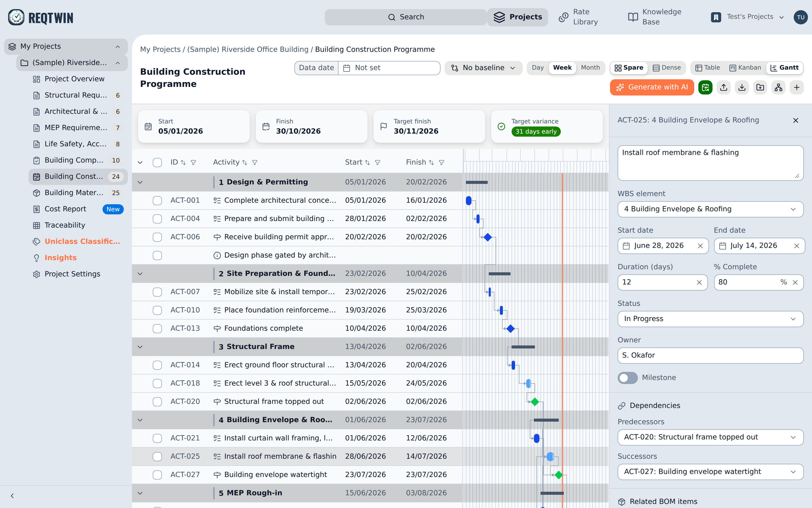Sort by the Activity column arrows
812x508 pixels.
pyautogui.click(x=245, y=163)
